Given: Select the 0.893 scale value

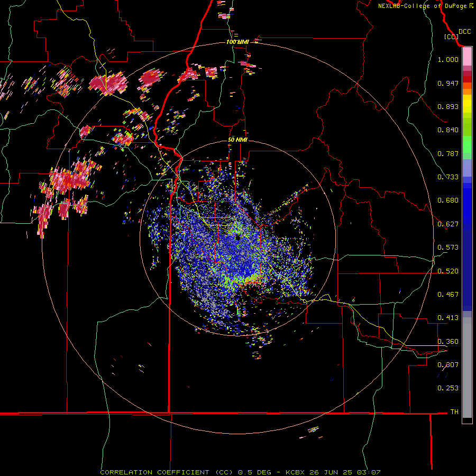Looking at the screenshot, I should point(448,106).
